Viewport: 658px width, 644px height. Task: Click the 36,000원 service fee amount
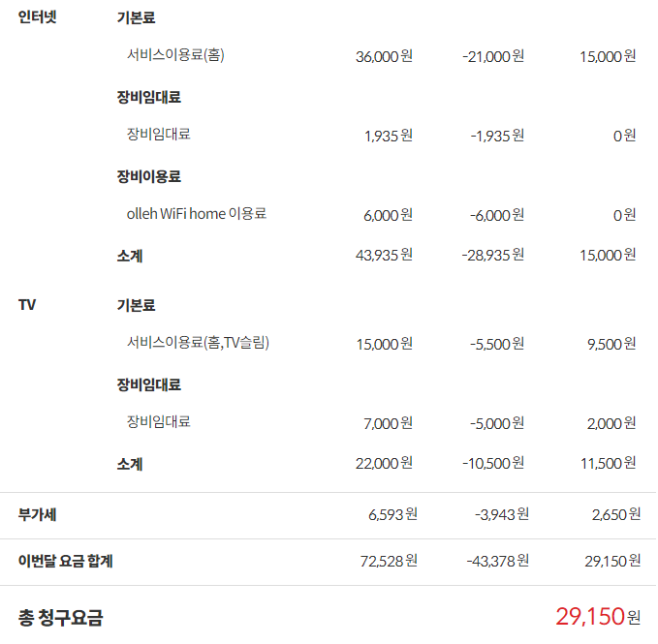384,56
